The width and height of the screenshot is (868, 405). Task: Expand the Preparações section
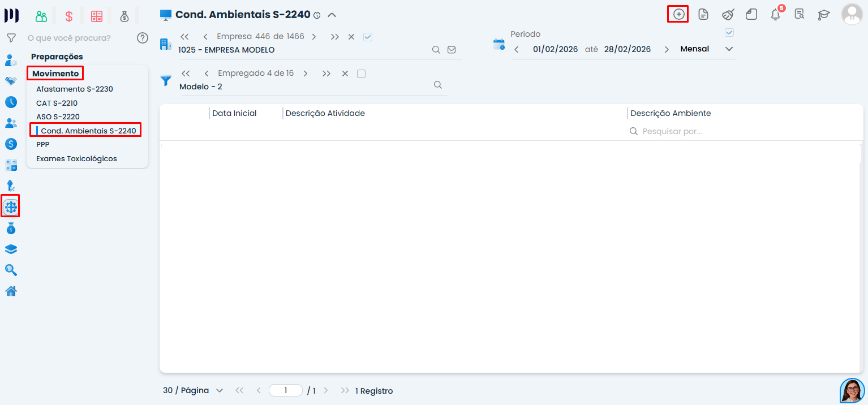click(57, 57)
